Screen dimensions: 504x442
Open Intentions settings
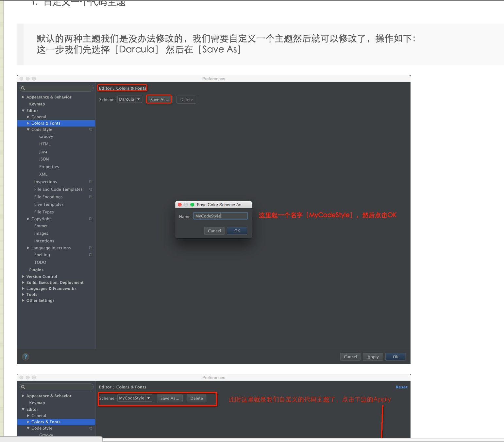click(44, 241)
